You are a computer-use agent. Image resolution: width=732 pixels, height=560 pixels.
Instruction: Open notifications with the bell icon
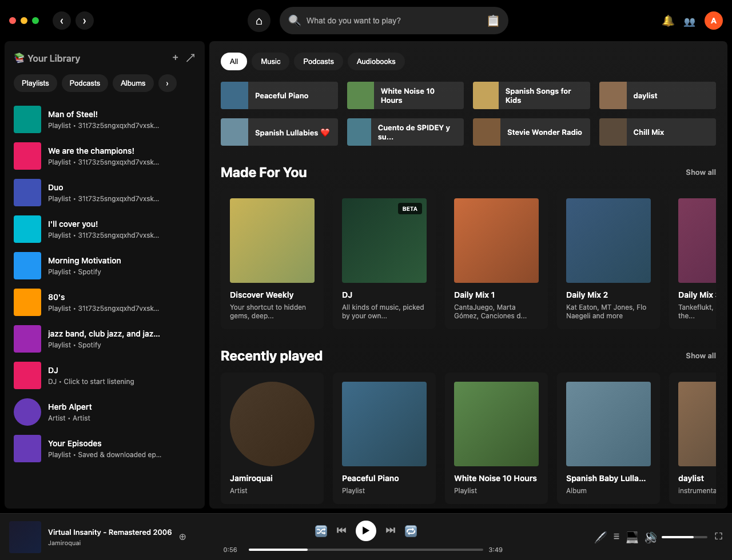click(x=668, y=20)
